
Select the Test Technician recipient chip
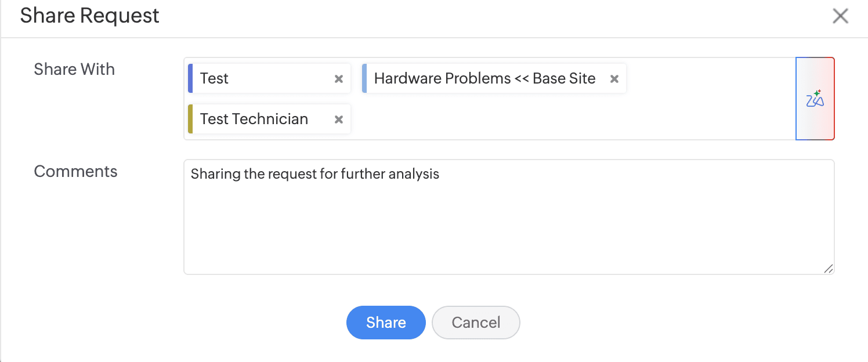click(254, 120)
